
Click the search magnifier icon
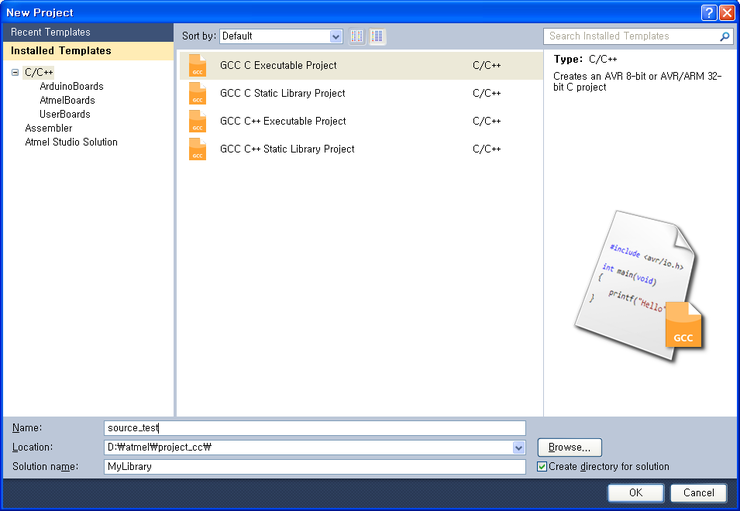[724, 36]
